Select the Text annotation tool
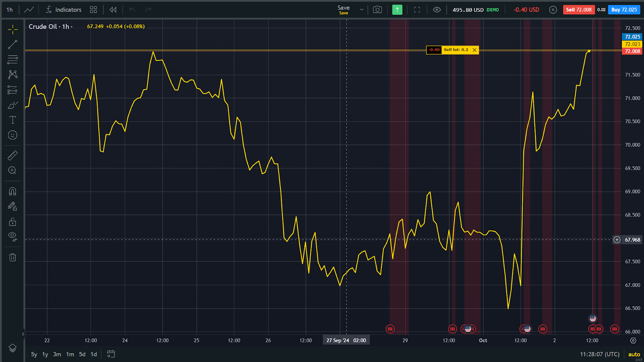644x362 pixels. point(12,120)
